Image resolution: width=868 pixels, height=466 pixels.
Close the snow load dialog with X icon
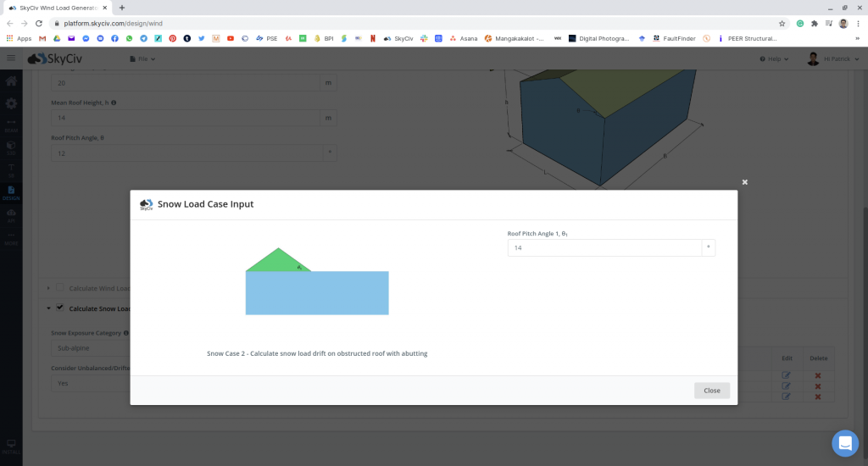point(745,182)
